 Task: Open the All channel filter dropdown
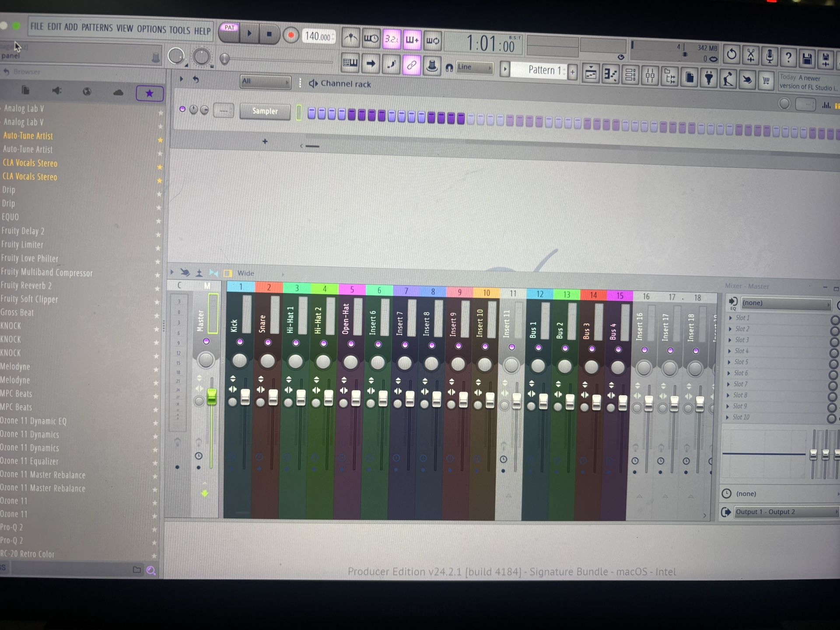[x=265, y=81]
